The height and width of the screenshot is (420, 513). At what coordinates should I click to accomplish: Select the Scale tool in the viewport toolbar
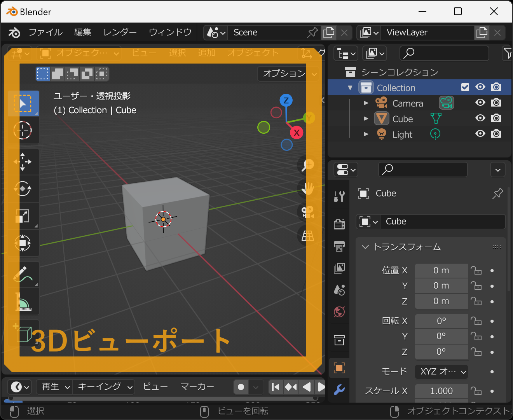[x=23, y=216]
